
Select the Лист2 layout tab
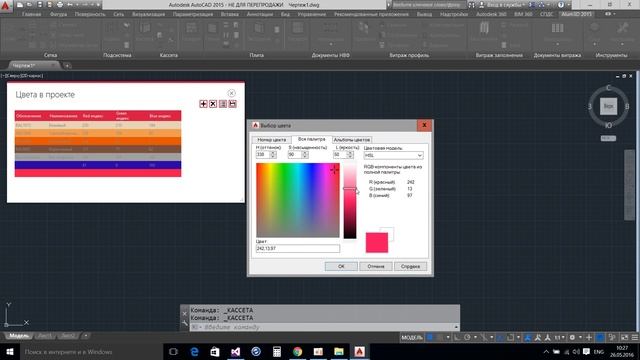coord(68,336)
